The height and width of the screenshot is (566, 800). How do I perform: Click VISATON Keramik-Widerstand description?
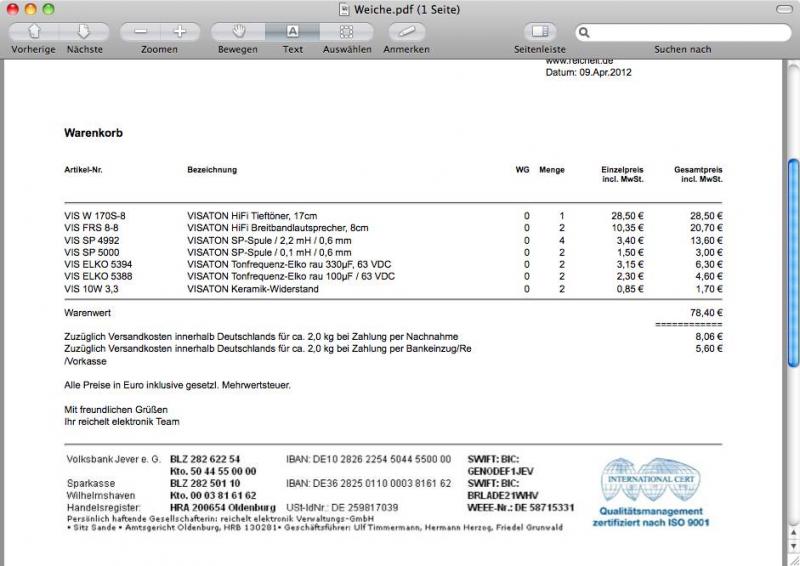pos(253,289)
